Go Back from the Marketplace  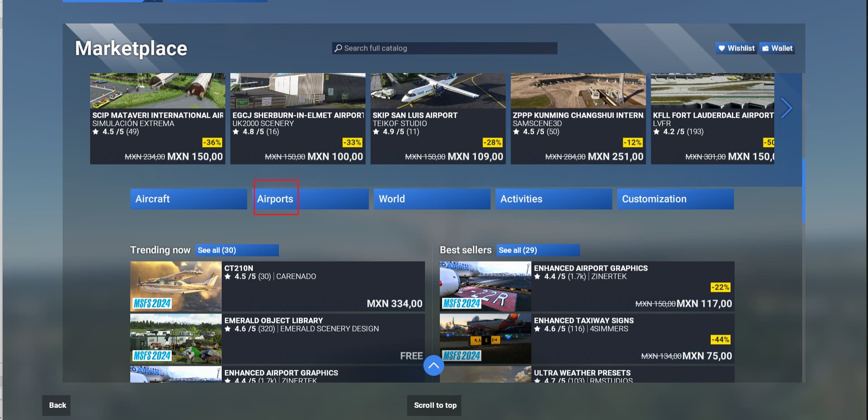point(57,405)
